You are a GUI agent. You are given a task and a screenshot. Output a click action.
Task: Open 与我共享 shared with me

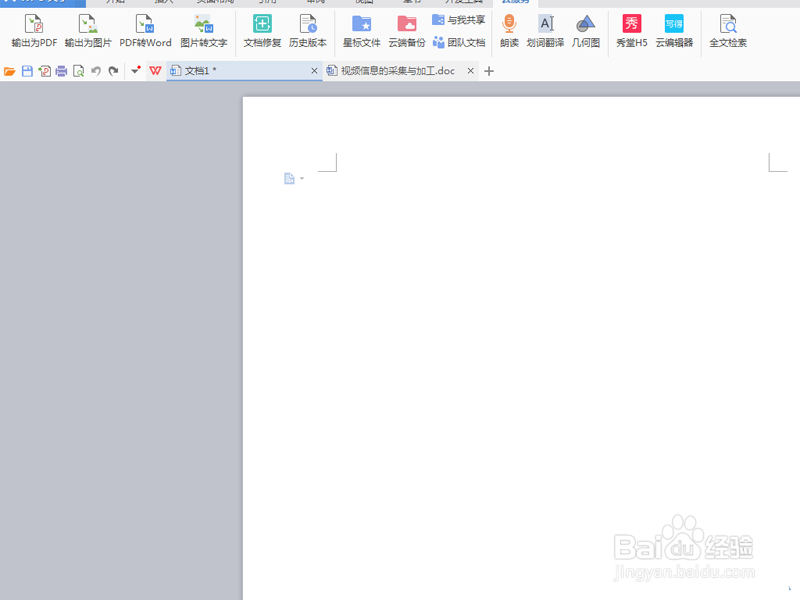(x=459, y=20)
